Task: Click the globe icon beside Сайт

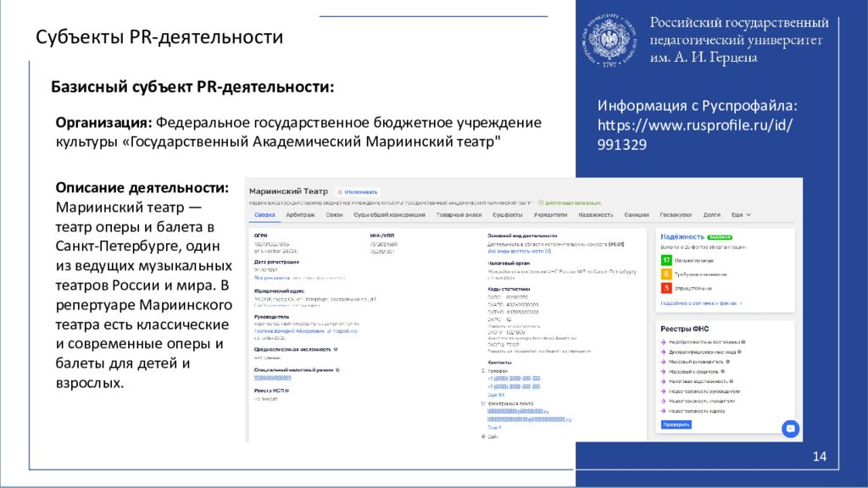Action: click(483, 436)
